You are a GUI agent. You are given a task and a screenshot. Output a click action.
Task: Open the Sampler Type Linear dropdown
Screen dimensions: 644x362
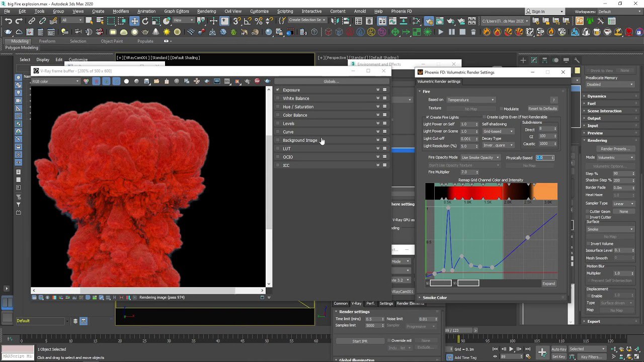click(623, 204)
